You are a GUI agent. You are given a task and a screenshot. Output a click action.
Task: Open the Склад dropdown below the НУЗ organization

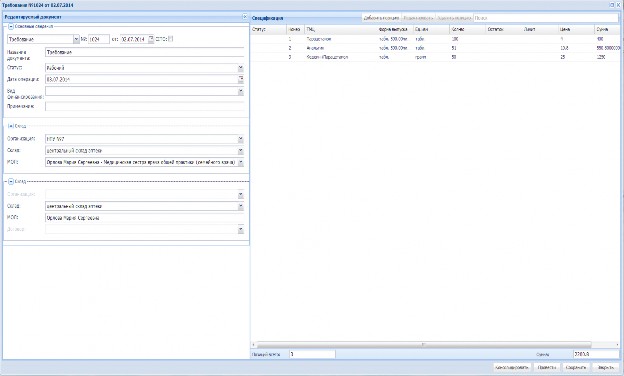(x=241, y=151)
